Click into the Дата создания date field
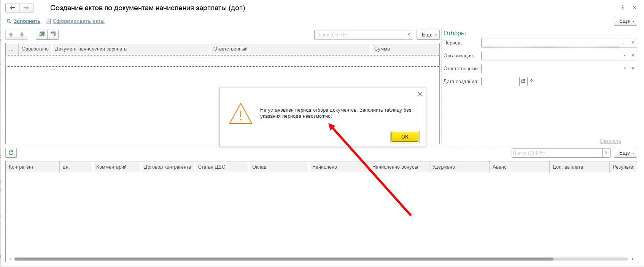This screenshot has height=267, width=644. [x=500, y=81]
